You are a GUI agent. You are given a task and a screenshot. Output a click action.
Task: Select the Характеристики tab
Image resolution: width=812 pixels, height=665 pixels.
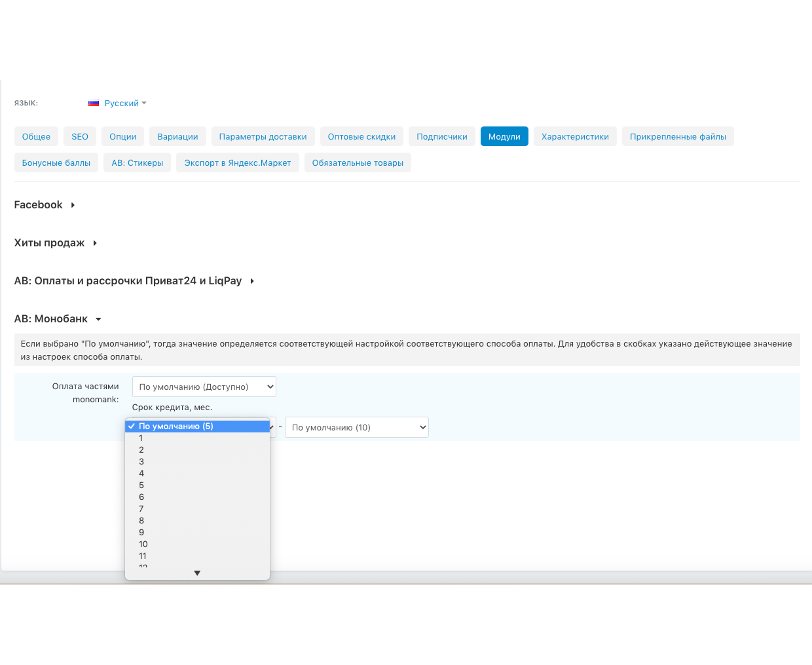[x=575, y=136]
